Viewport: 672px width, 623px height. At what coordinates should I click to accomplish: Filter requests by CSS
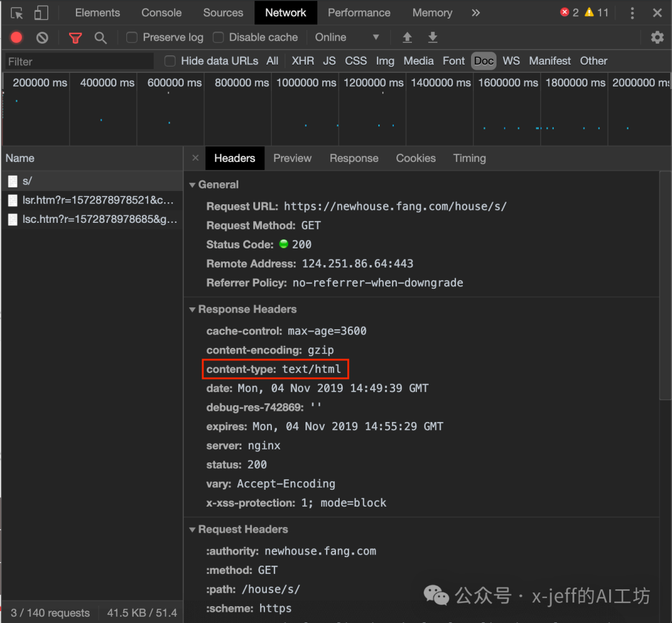point(356,61)
